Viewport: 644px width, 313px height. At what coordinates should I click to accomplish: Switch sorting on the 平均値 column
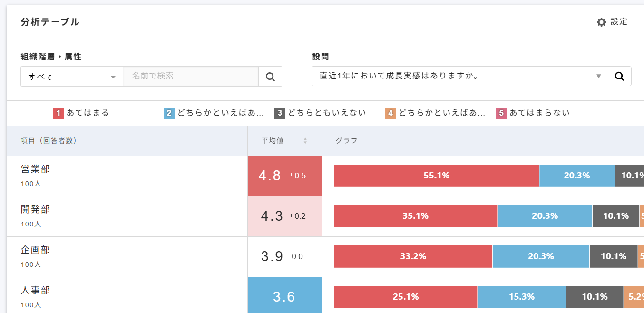click(x=304, y=141)
